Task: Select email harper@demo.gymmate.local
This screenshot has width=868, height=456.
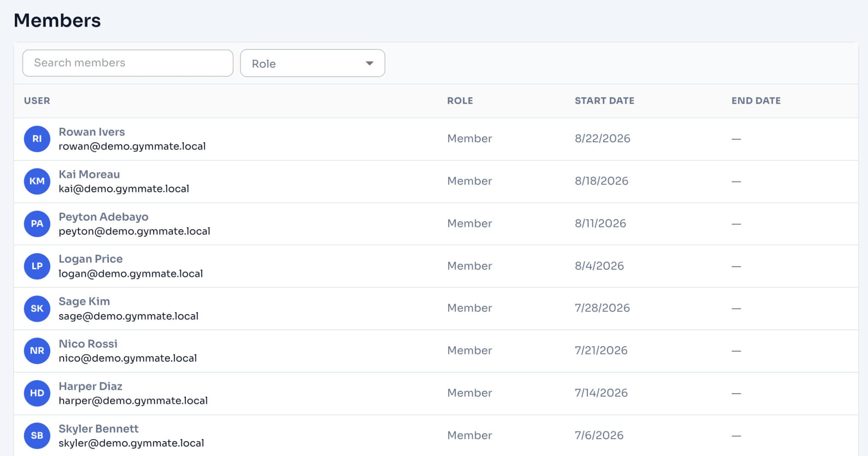Action: (x=133, y=401)
